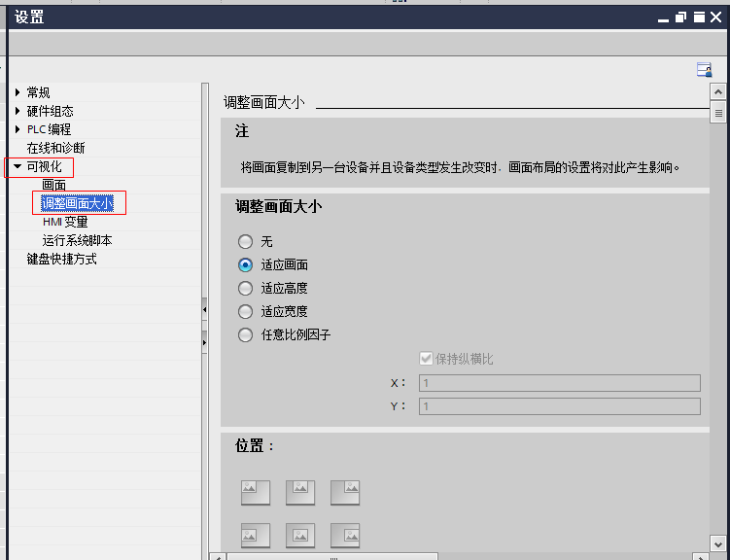Expand the 硬件组态 tree node
The width and height of the screenshot is (730, 560).
point(17,111)
